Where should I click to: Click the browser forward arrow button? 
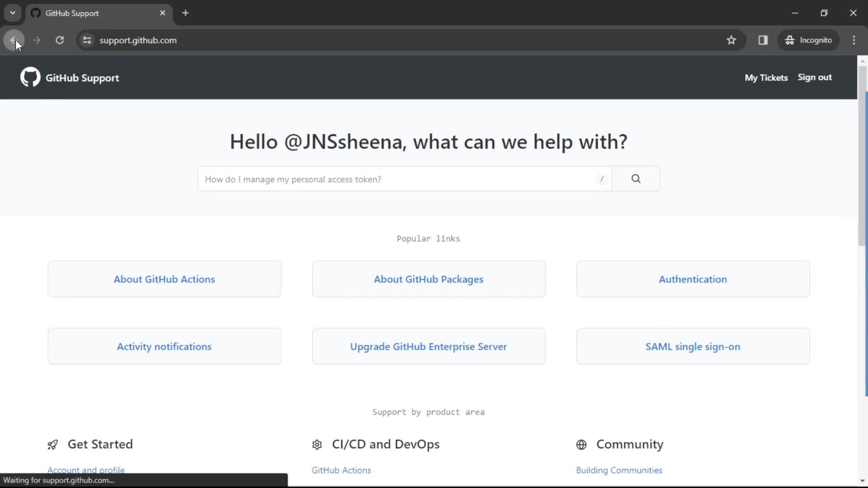(x=37, y=40)
